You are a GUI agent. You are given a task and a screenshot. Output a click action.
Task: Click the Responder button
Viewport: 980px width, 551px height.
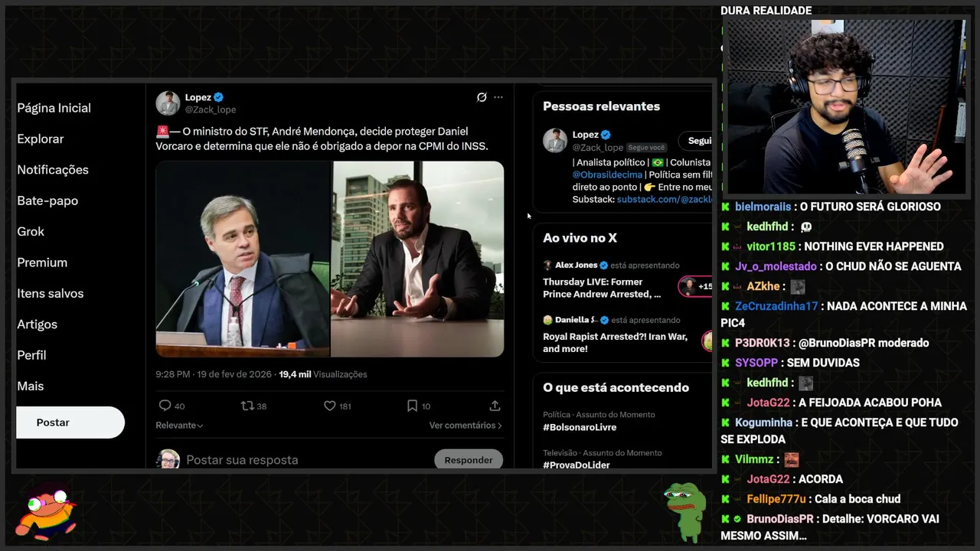tap(469, 460)
